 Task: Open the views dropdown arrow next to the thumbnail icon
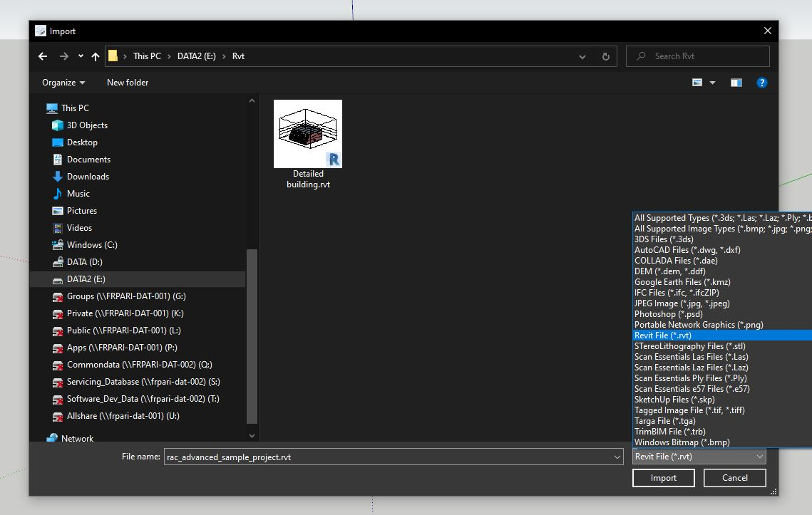pyautogui.click(x=712, y=83)
